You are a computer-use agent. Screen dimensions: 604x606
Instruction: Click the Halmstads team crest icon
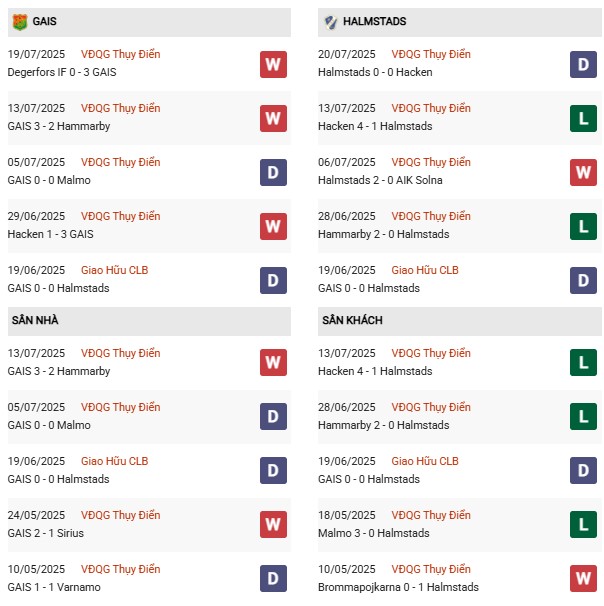click(x=331, y=21)
